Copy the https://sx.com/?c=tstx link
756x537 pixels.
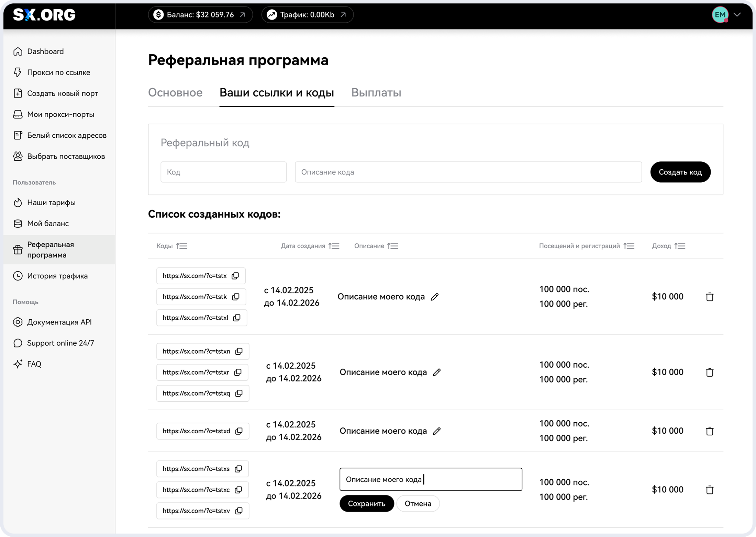coord(235,276)
